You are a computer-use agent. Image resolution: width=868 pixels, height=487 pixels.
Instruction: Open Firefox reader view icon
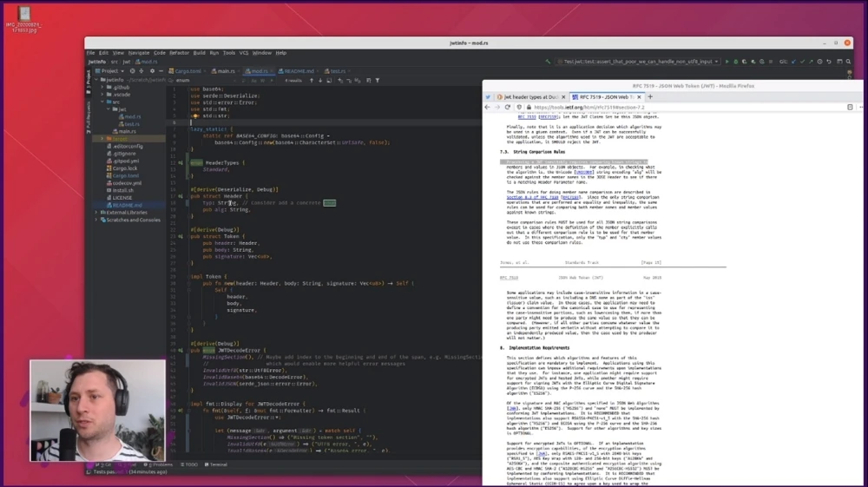(850, 107)
